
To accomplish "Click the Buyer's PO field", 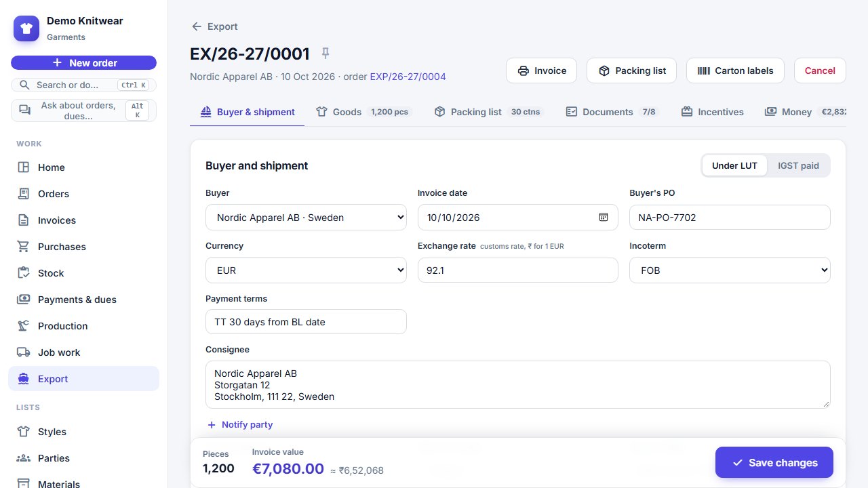I will click(730, 218).
